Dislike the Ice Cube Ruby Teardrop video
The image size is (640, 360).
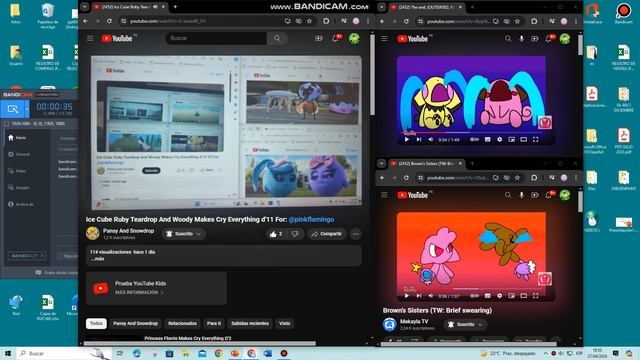point(295,234)
